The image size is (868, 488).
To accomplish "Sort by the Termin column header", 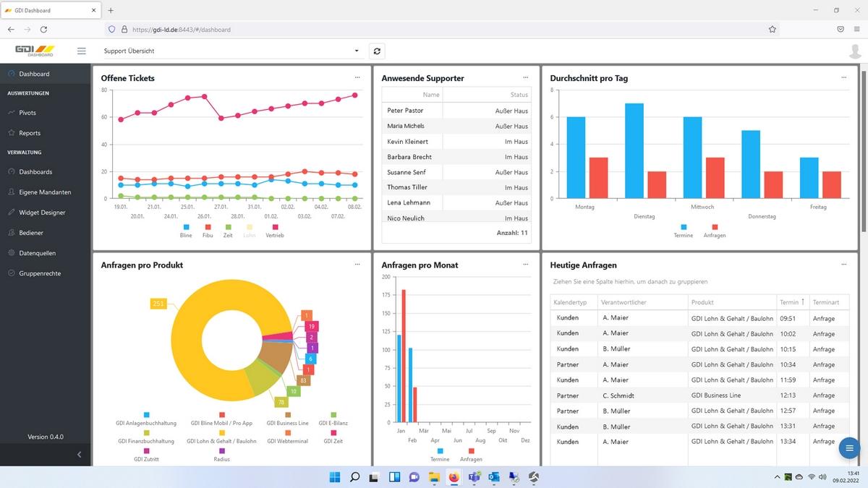I will (788, 302).
